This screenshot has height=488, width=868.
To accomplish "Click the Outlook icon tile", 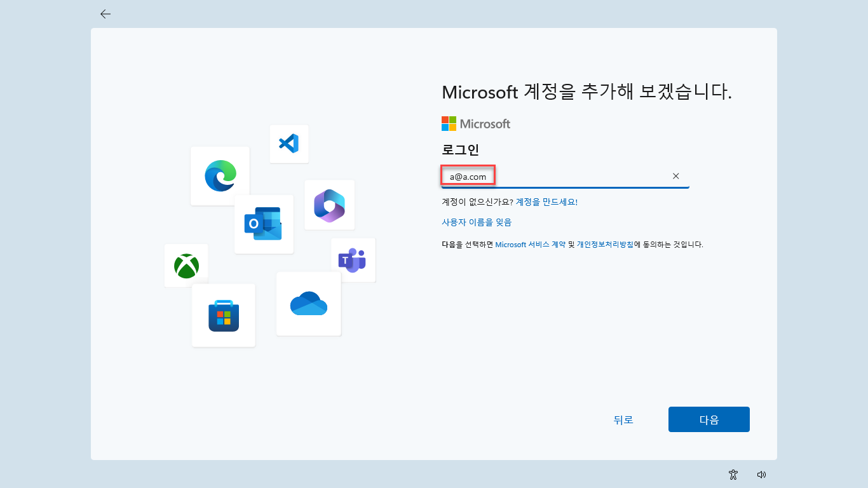I will 264,224.
